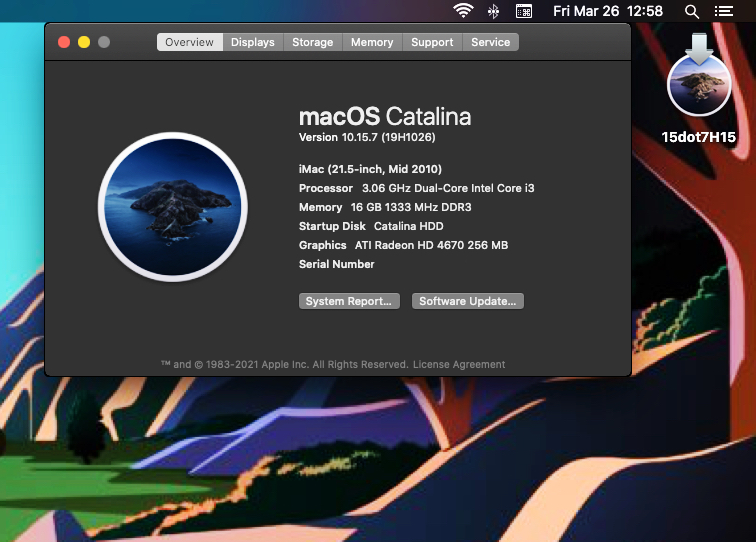Show the menu bar clock Fri Mar 26
The image size is (756, 542).
[x=608, y=11]
